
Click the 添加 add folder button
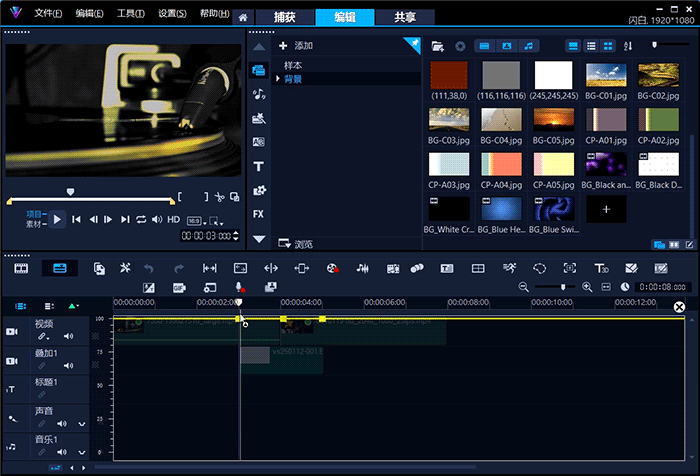coord(296,46)
